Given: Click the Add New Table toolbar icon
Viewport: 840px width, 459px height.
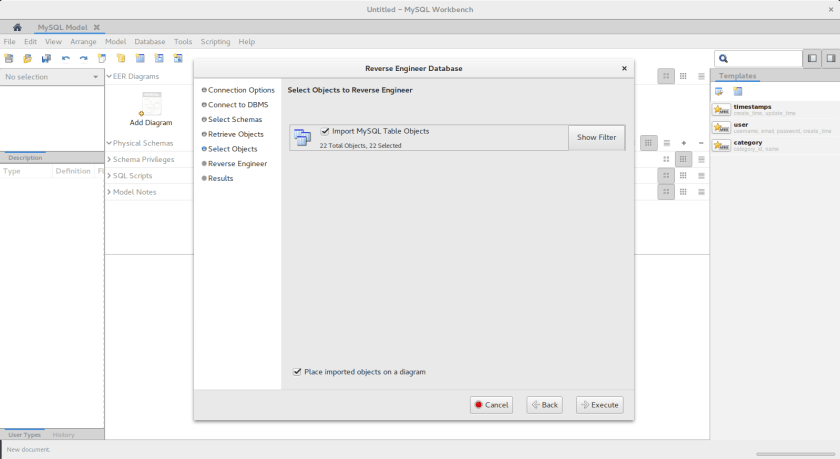Looking at the screenshot, I should [x=140, y=58].
